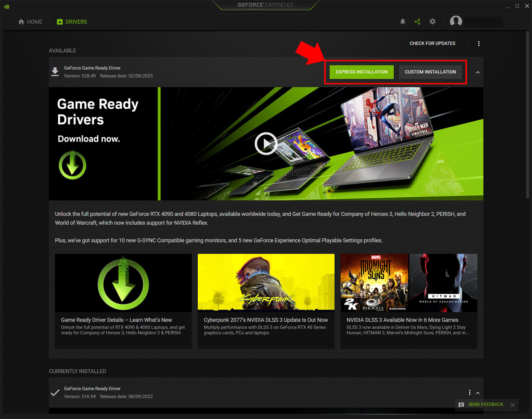Click Send Feedback link
The height and width of the screenshot is (419, 532).
point(486,404)
